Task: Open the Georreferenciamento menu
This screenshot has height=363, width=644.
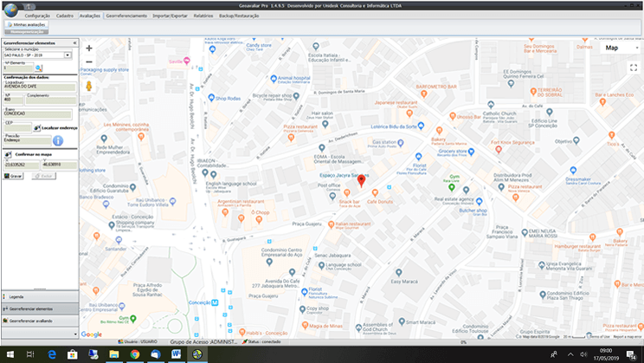Action: click(x=125, y=16)
